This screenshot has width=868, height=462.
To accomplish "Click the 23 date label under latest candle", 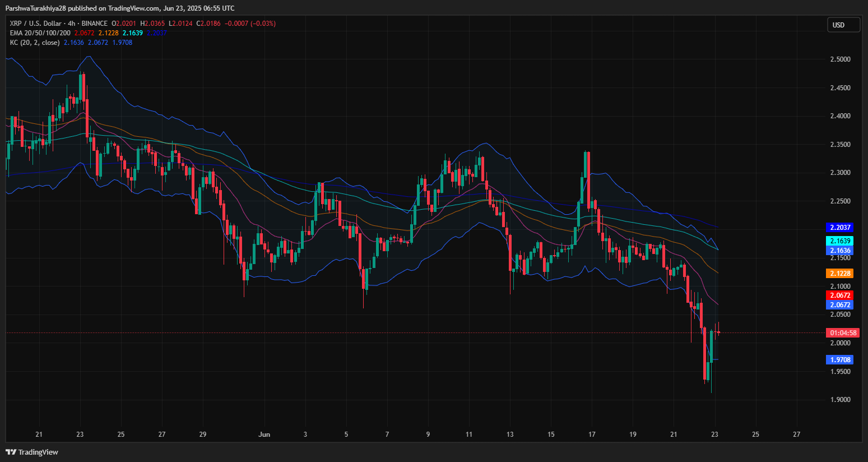I will 714,435.
